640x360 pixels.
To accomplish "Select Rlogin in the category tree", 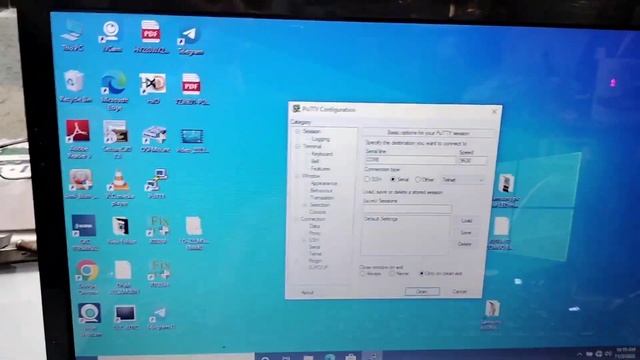I will click(315, 260).
